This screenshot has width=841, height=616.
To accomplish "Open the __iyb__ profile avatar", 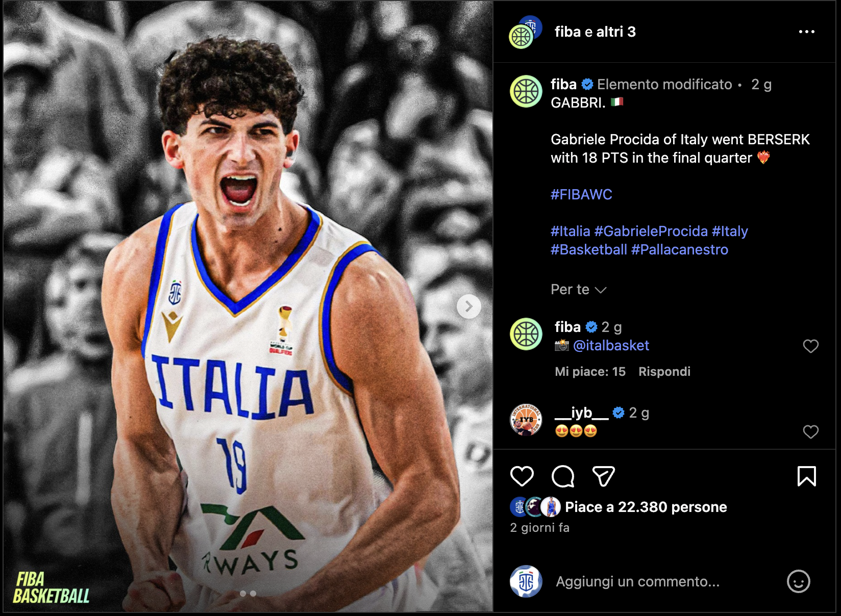I will pos(526,420).
